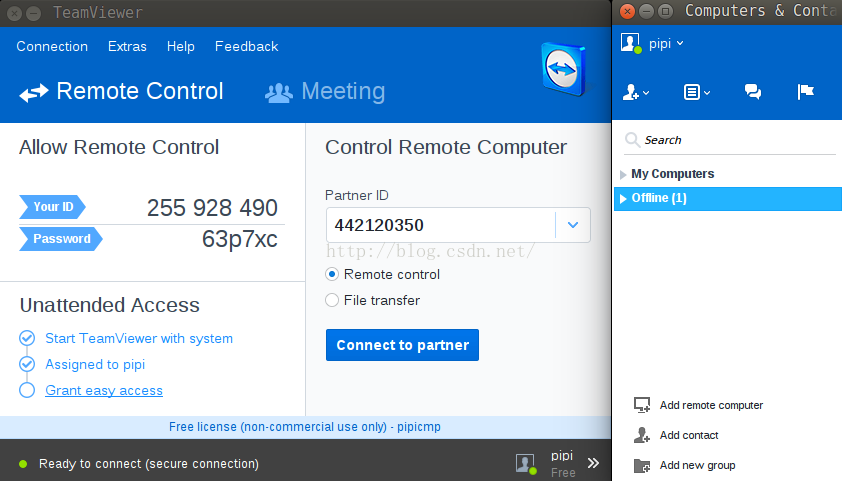The width and height of the screenshot is (842, 481).
Task: Toggle the Grant easy access circle
Action: pos(27,390)
